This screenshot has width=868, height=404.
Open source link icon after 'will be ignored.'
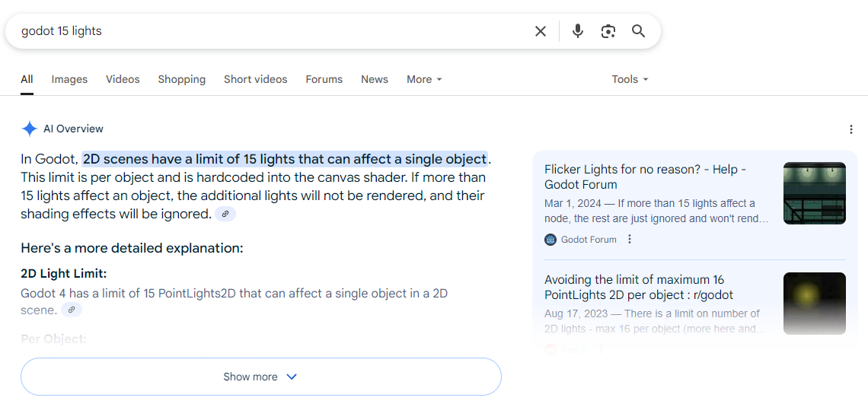(x=225, y=215)
